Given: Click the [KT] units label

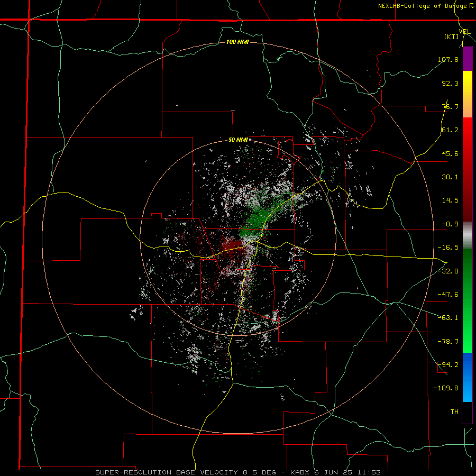Looking at the screenshot, I should click(x=452, y=36).
